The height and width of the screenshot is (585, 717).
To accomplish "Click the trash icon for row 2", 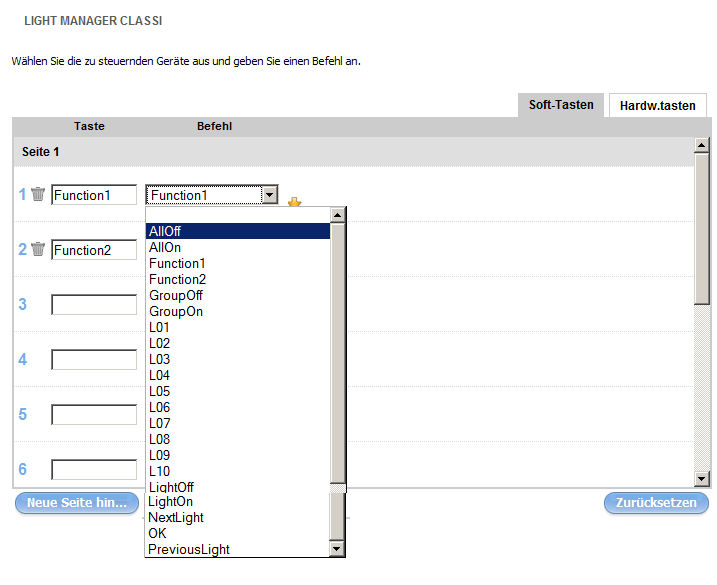I will (38, 250).
